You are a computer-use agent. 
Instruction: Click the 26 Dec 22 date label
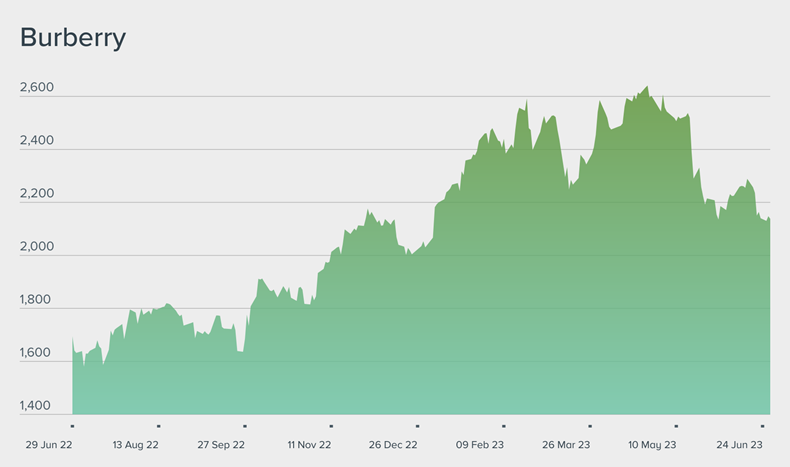395,444
